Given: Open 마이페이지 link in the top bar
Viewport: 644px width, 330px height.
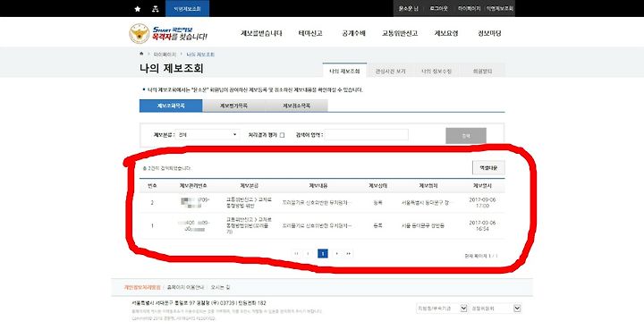Looking at the screenshot, I should coord(470,9).
